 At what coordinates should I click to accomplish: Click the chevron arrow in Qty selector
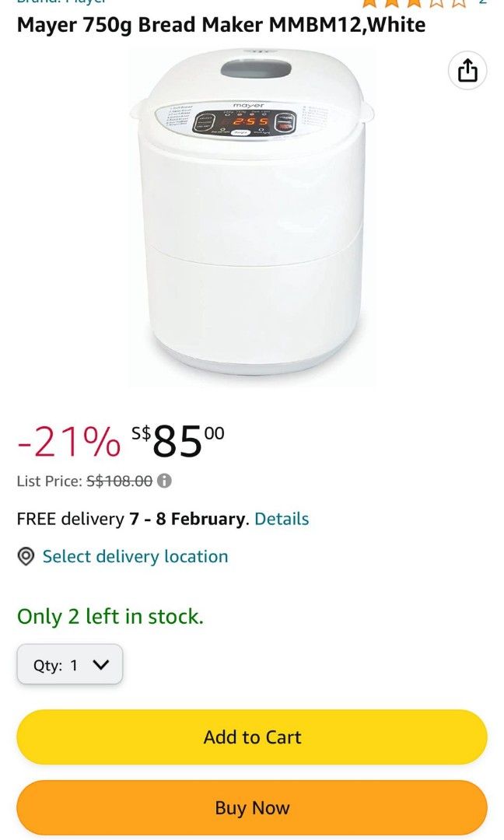(x=100, y=664)
